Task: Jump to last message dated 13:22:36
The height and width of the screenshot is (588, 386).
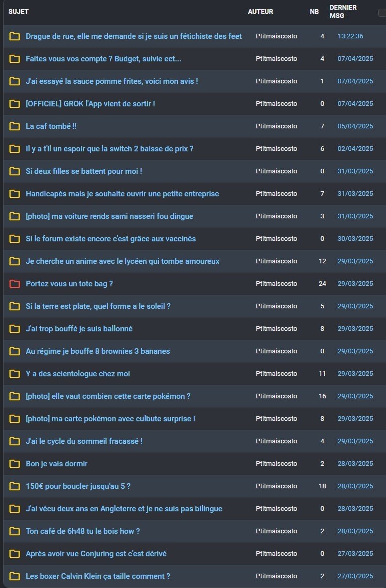Action: click(x=350, y=36)
